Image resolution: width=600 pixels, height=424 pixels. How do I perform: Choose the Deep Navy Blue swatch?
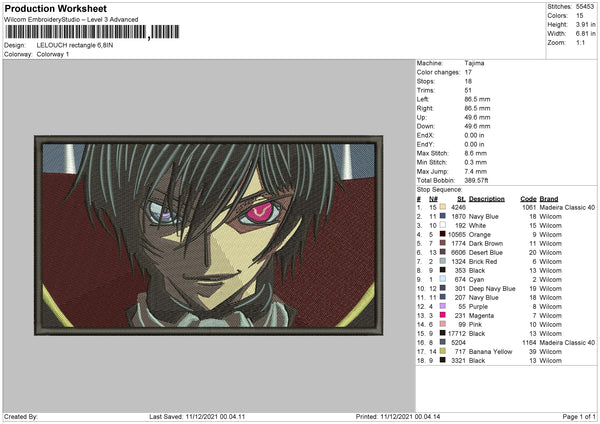(443, 288)
